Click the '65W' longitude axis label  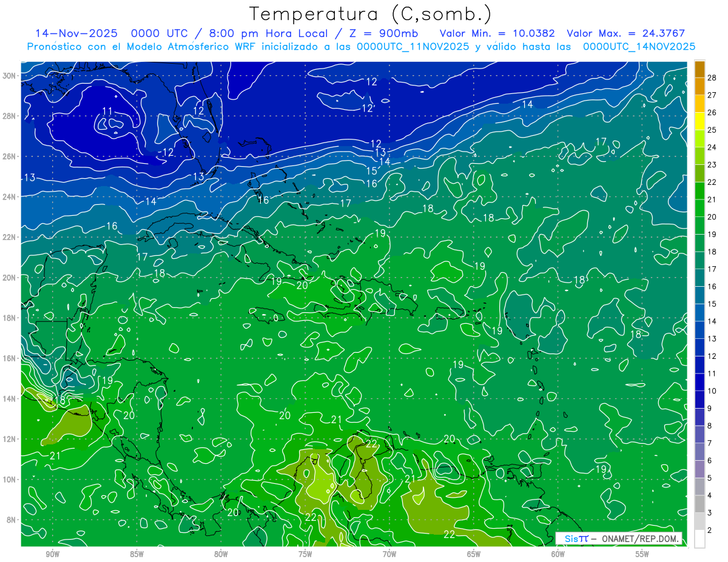click(474, 555)
